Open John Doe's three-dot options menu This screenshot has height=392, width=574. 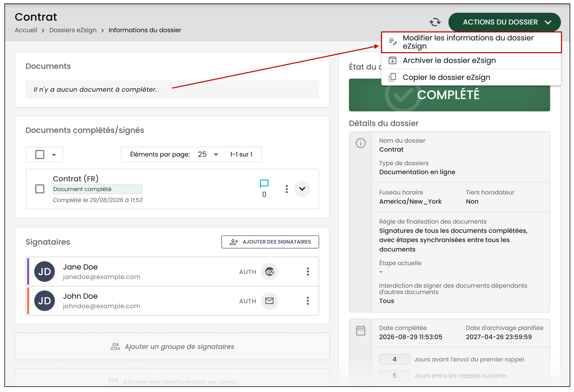[x=308, y=301]
